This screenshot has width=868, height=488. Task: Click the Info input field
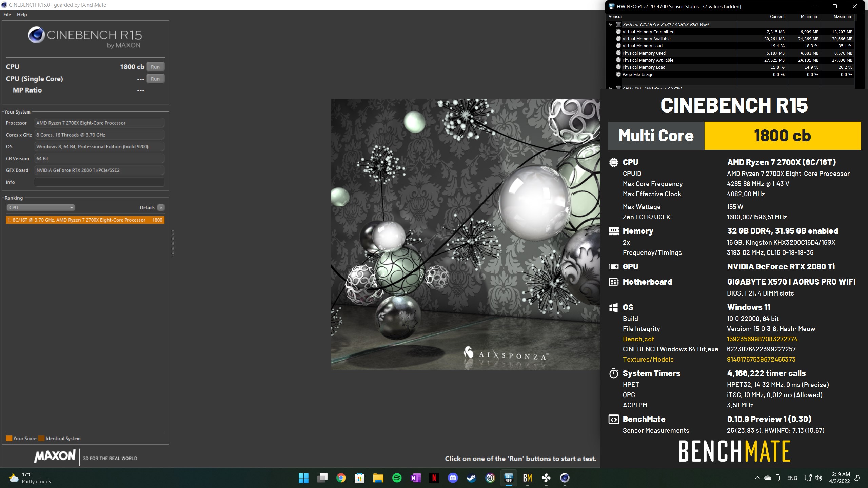click(99, 182)
